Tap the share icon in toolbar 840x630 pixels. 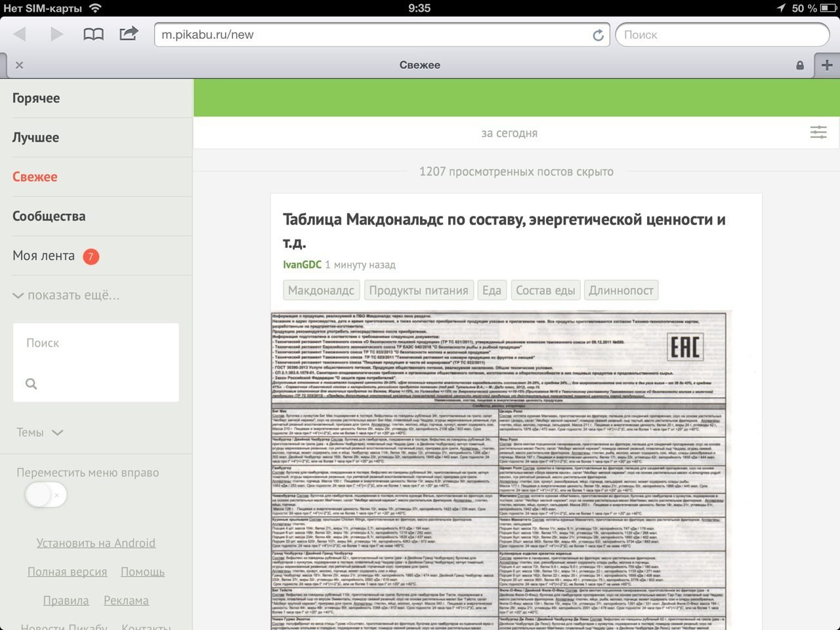click(129, 33)
